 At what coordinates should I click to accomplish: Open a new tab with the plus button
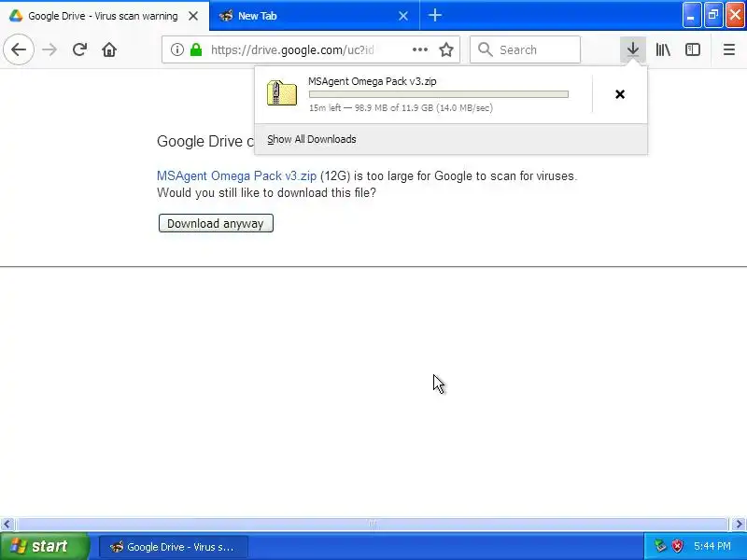(x=435, y=15)
